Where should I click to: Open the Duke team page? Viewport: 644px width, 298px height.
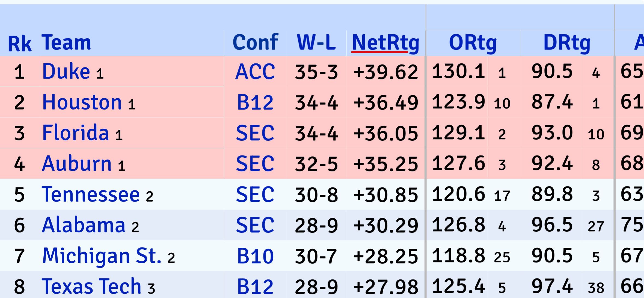[66, 72]
